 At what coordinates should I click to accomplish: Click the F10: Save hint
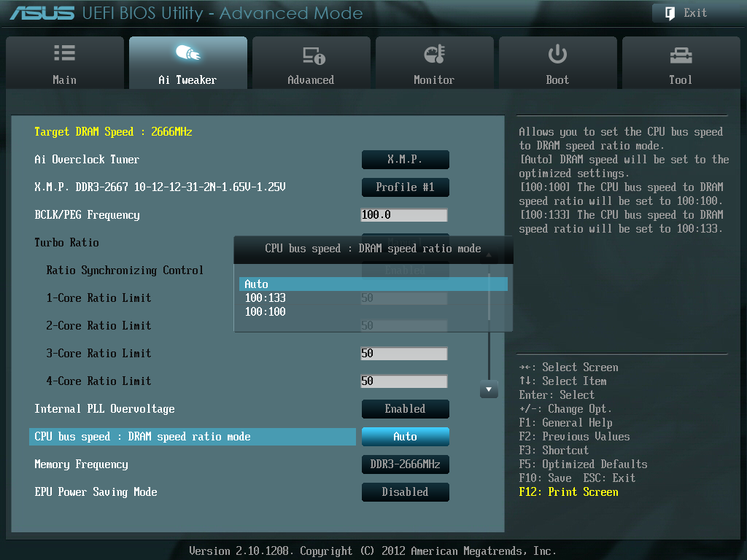coord(545,478)
